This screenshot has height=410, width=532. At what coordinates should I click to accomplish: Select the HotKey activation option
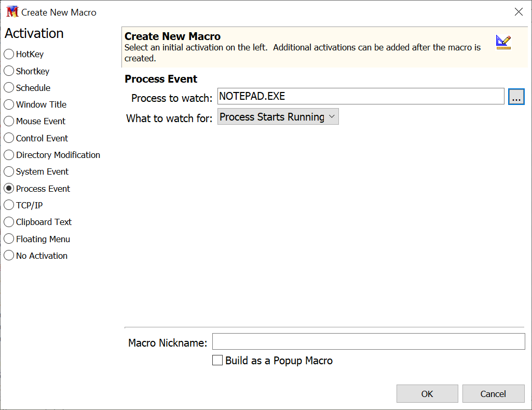(9, 54)
